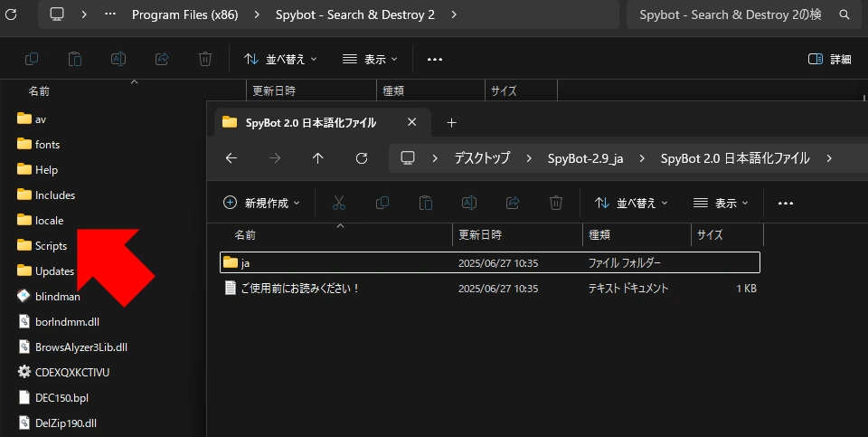Open 並べ替え dropdown in front window
The width and height of the screenshot is (868, 437).
[x=632, y=203]
